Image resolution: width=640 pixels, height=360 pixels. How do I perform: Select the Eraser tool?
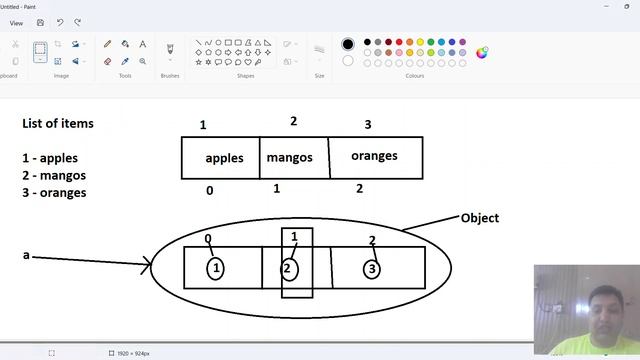click(108, 61)
